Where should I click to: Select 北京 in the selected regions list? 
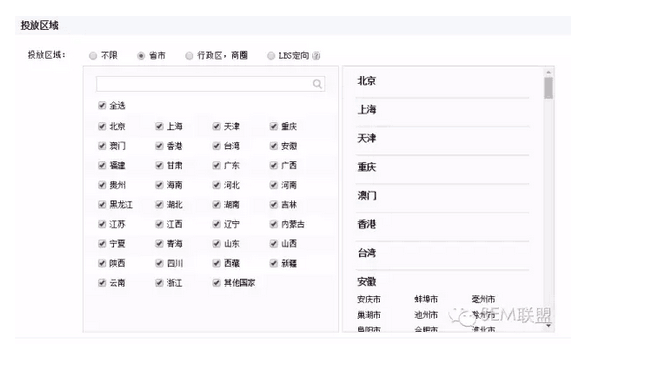(x=367, y=81)
